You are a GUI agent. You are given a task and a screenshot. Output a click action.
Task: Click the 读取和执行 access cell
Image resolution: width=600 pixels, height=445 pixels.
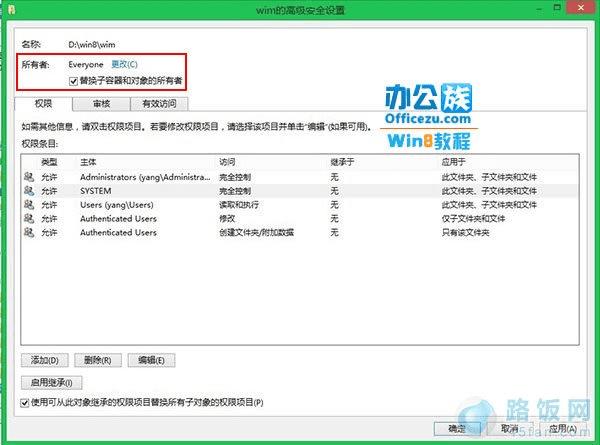pyautogui.click(x=239, y=205)
